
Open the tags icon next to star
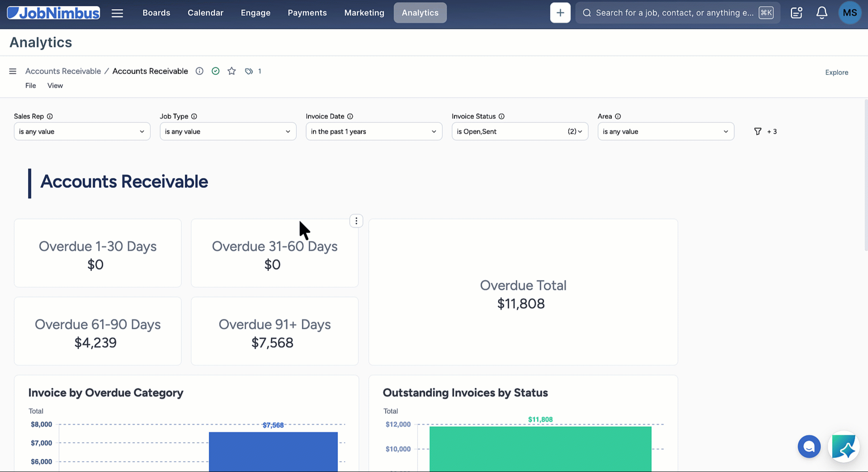click(x=249, y=71)
